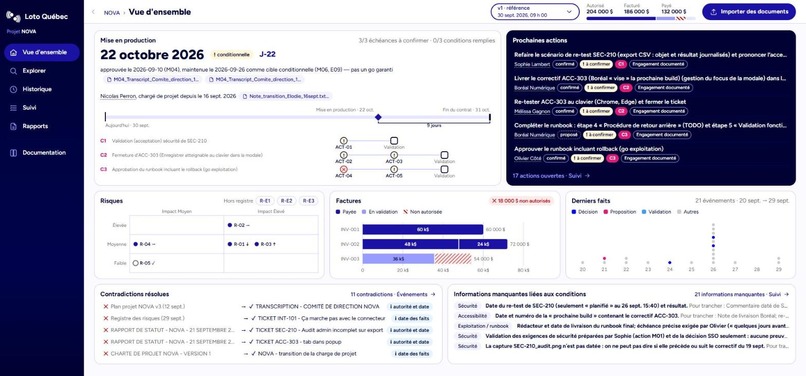Click the Aujourd'hui marker on the timeline

[105, 117]
